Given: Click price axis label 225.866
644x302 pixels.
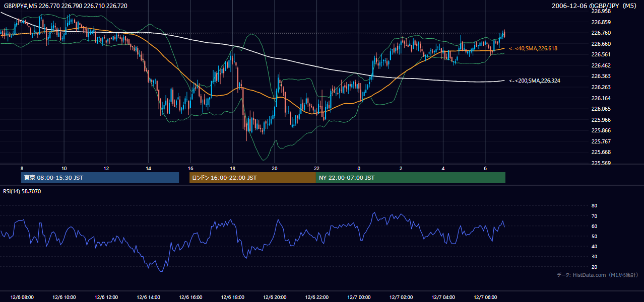Looking at the screenshot, I should [601, 130].
